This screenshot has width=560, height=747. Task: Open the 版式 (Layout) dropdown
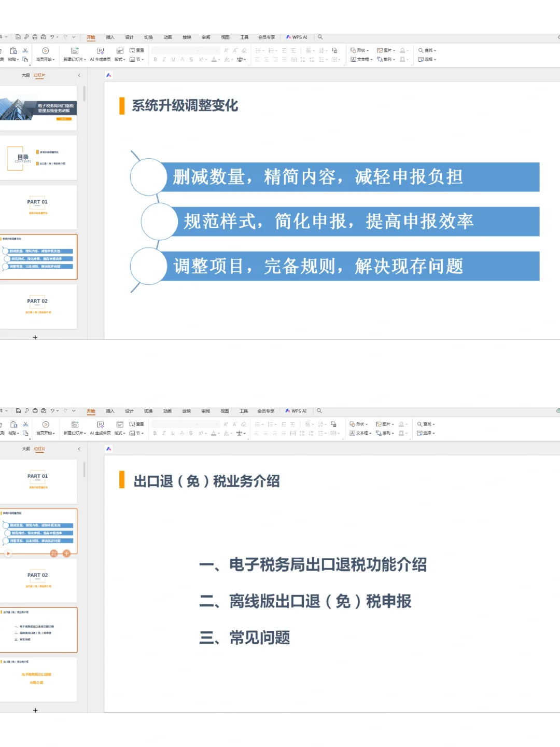[120, 59]
